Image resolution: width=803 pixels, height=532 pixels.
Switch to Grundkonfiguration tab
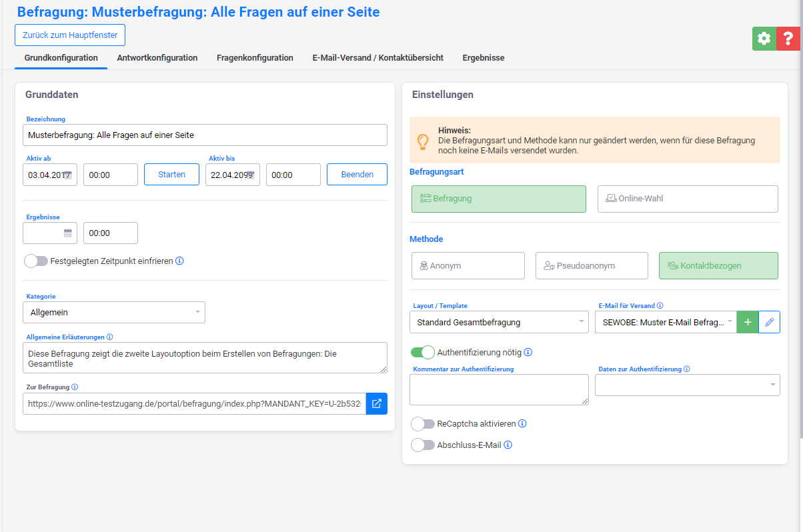pyautogui.click(x=61, y=58)
